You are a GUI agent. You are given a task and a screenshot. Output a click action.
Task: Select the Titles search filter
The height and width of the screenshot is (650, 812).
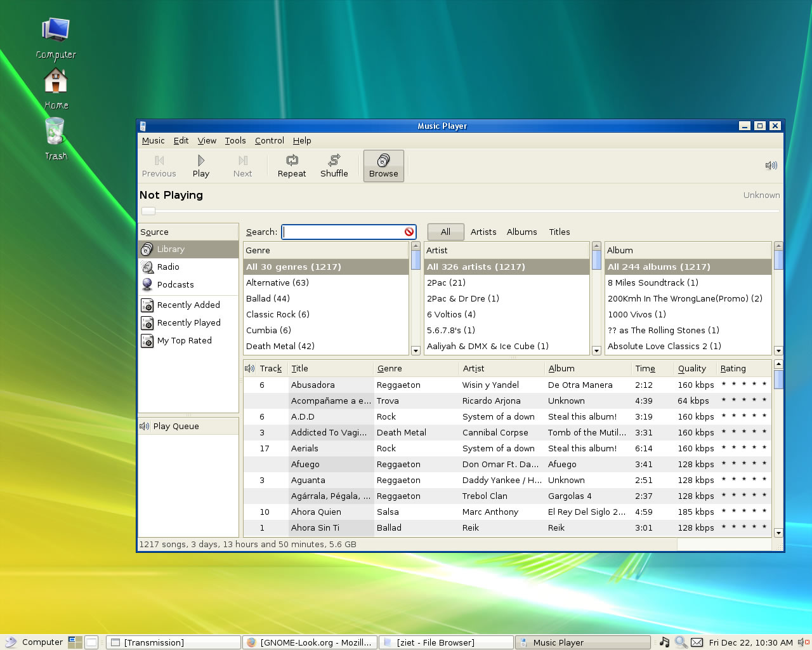559,232
